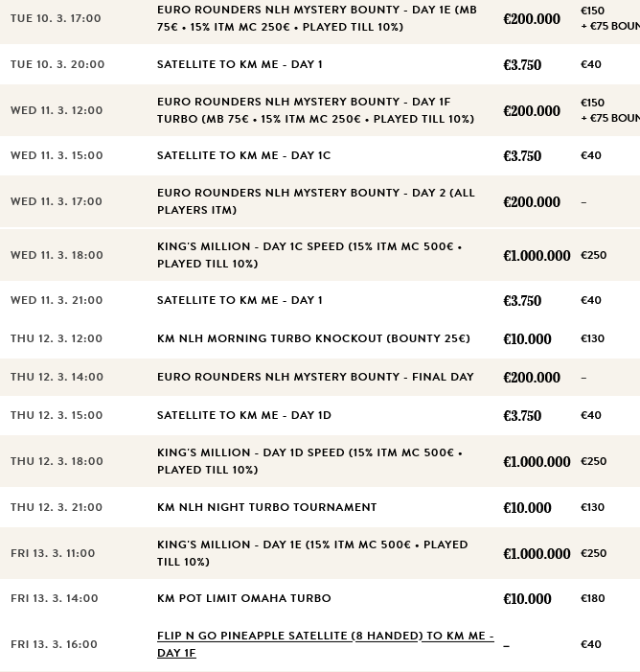View King's Million Day 1E event
Viewport: 640px width, 672px height.
312,553
